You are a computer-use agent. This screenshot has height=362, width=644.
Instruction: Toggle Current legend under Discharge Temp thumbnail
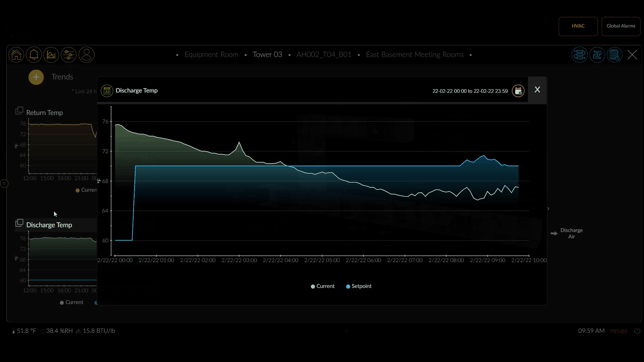(x=71, y=302)
